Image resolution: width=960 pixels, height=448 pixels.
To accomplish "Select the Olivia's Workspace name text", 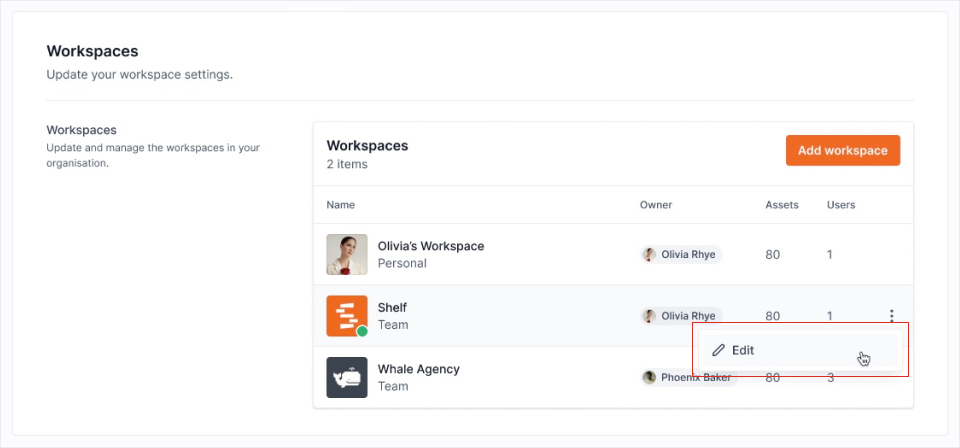I will coord(431,246).
